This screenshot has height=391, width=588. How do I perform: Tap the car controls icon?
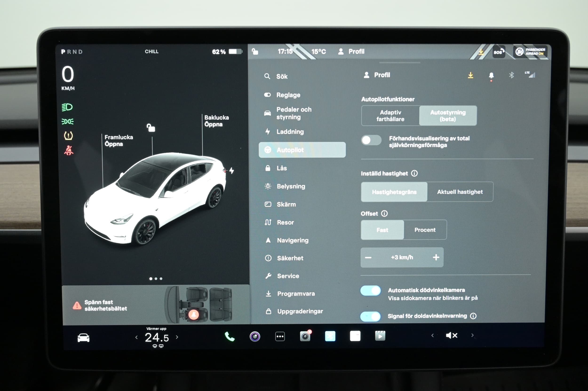83,338
